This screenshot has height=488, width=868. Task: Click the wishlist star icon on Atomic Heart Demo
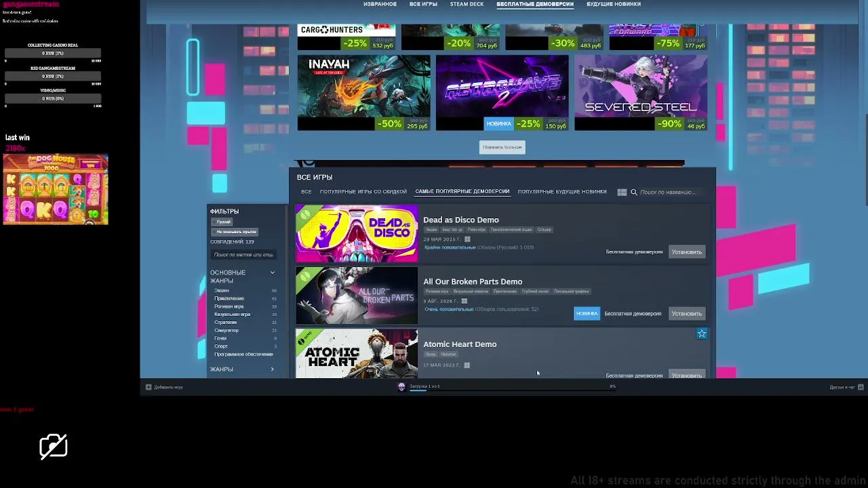click(702, 333)
